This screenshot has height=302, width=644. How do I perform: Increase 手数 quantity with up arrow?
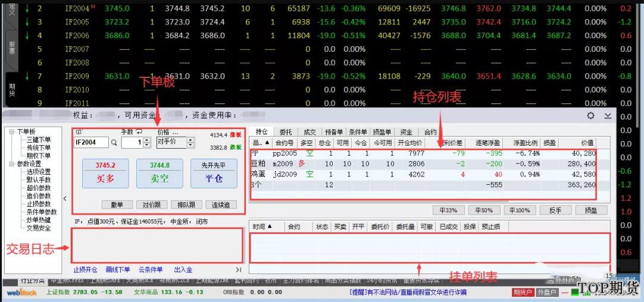tap(146, 140)
